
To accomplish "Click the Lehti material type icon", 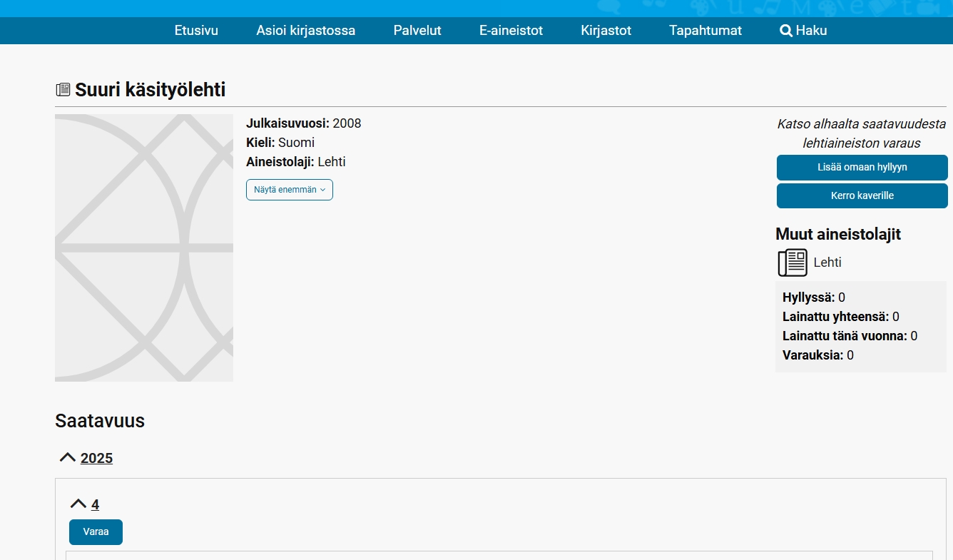I will [x=793, y=263].
